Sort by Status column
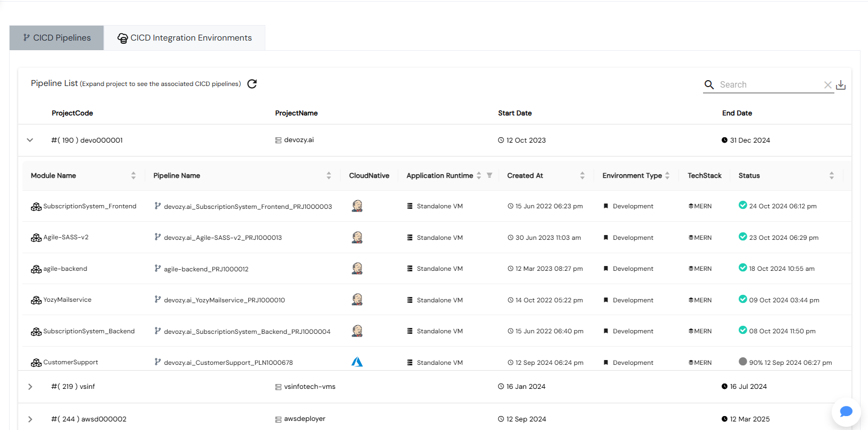The height and width of the screenshot is (430, 868). click(832, 176)
